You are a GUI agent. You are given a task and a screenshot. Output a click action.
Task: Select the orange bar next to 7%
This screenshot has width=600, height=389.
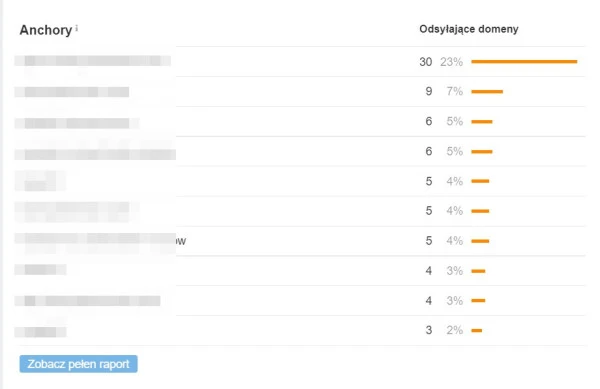(487, 91)
